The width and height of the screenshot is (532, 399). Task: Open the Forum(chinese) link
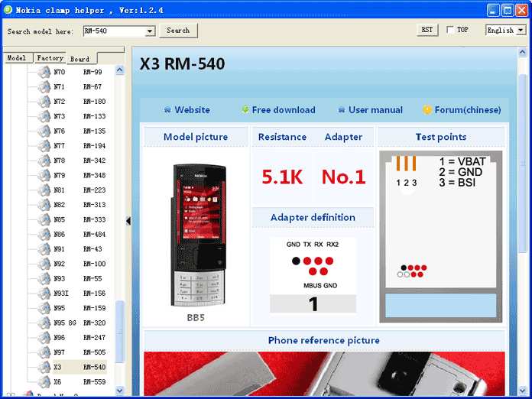pos(468,110)
